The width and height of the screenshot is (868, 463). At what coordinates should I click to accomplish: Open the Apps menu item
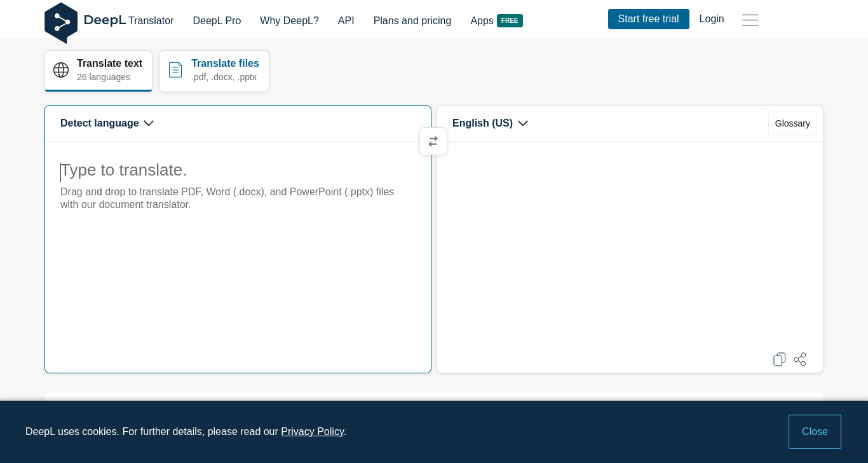point(482,20)
